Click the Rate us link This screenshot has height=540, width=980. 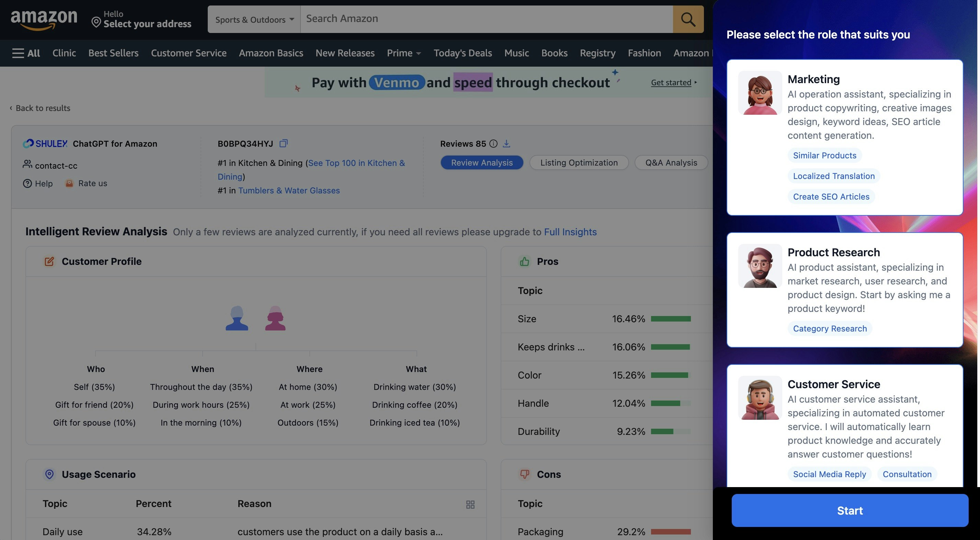(x=92, y=183)
